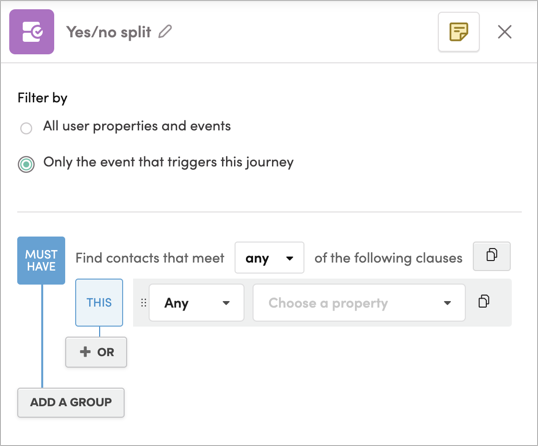The height and width of the screenshot is (446, 538).
Task: Edit the Yes/no split title pencil icon
Action: pos(165,32)
